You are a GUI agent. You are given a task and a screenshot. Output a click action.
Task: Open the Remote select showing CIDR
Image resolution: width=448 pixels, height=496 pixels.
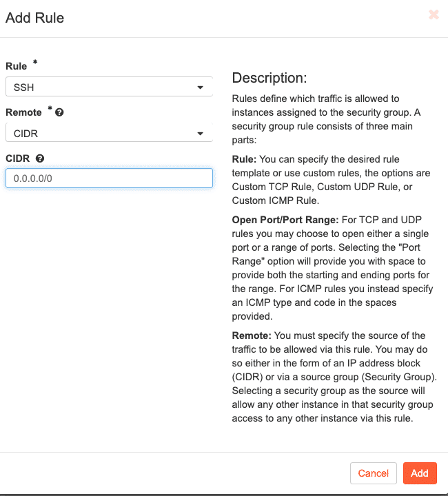coord(103,134)
